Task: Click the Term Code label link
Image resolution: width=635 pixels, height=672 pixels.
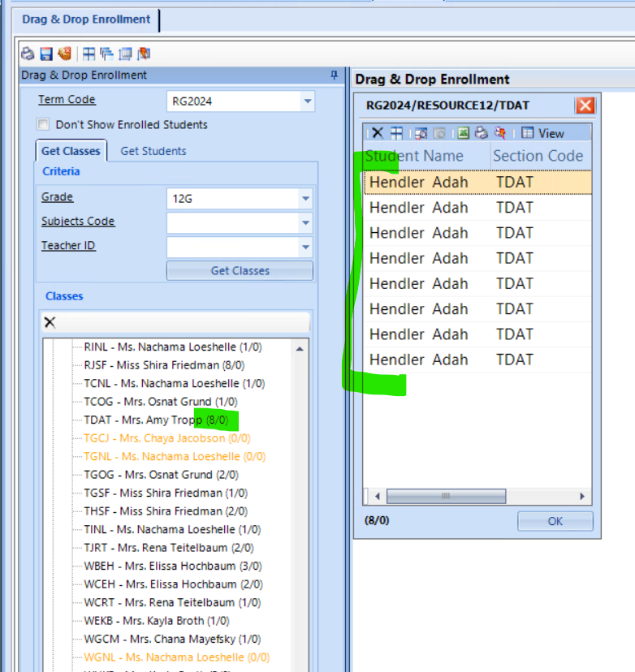Action: [x=67, y=100]
